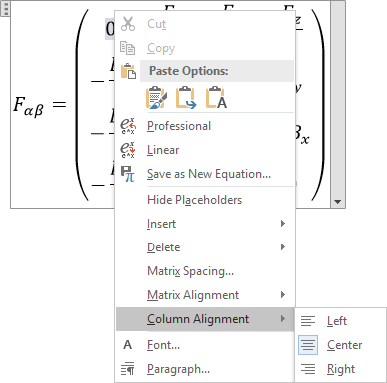Viewport: 387px width, 383px height.
Task: Click the Font letter A icon
Action: click(x=127, y=345)
